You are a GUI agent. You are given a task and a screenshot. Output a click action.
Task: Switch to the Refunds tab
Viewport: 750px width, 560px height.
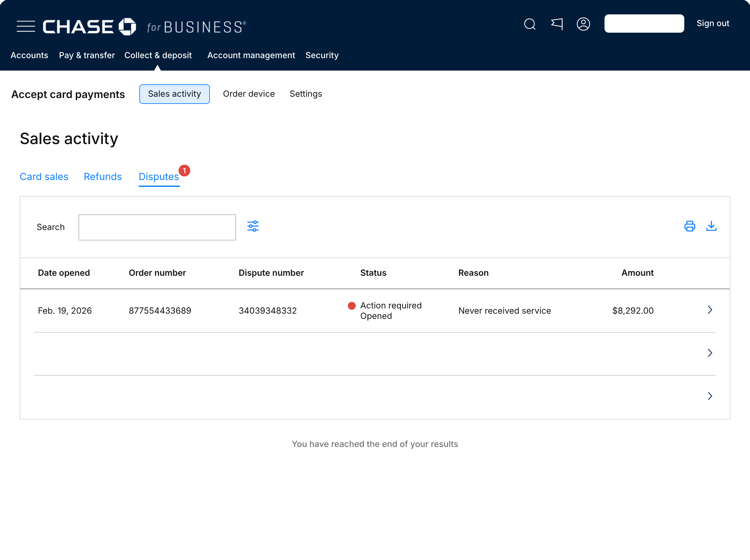click(x=103, y=176)
